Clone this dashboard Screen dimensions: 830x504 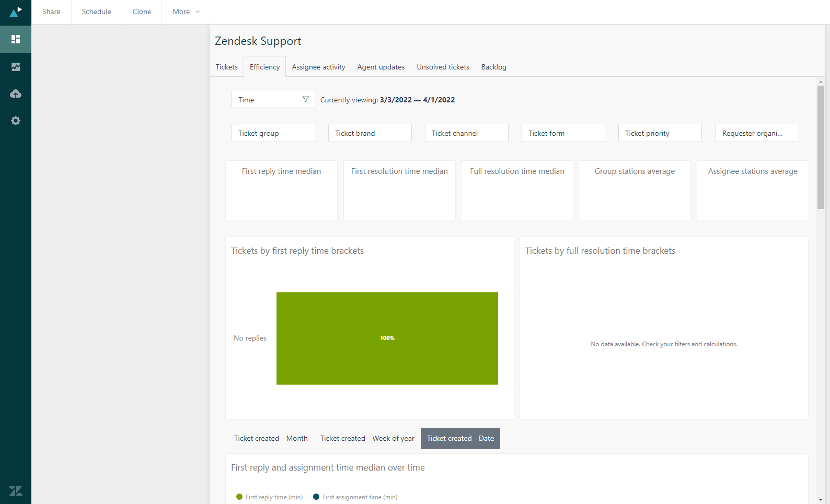(142, 11)
